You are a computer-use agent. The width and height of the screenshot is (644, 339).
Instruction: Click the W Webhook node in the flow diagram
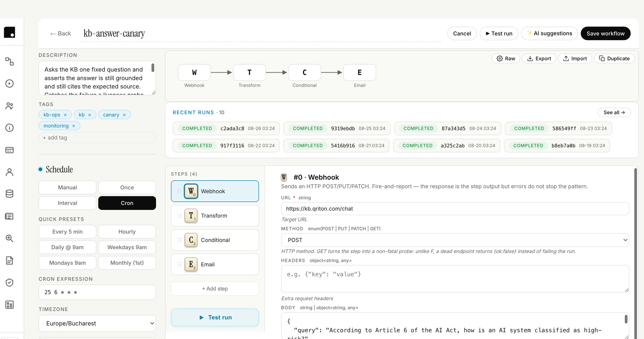194,73
